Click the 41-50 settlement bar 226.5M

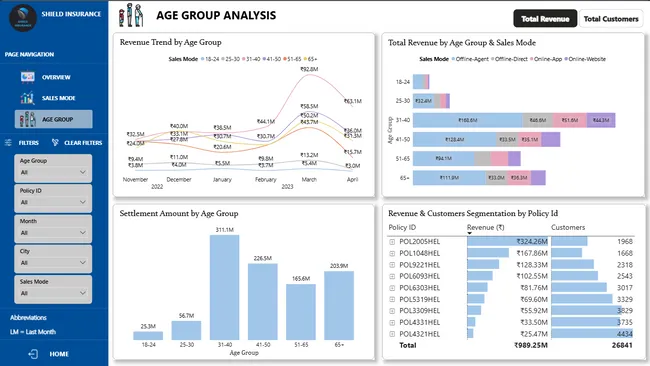[263, 302]
